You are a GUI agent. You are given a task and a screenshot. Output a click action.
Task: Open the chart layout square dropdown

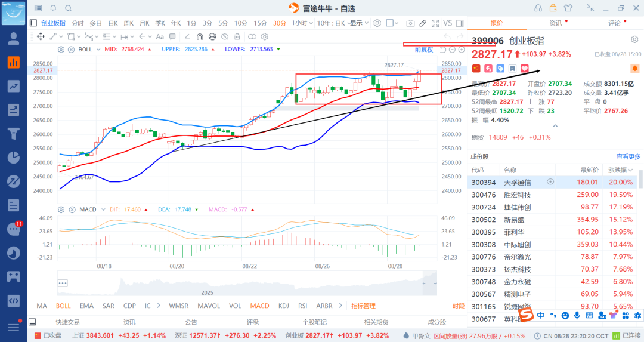pos(392,23)
